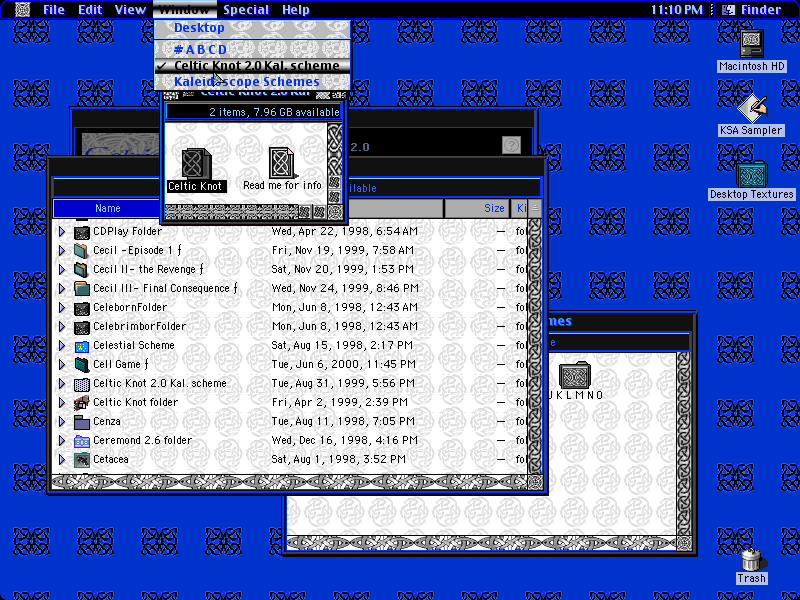Click the date "Sat, Aug 15, 1998, 2:17 PM"
Image resolution: width=800 pixels, height=600 pixels.
[342, 346]
